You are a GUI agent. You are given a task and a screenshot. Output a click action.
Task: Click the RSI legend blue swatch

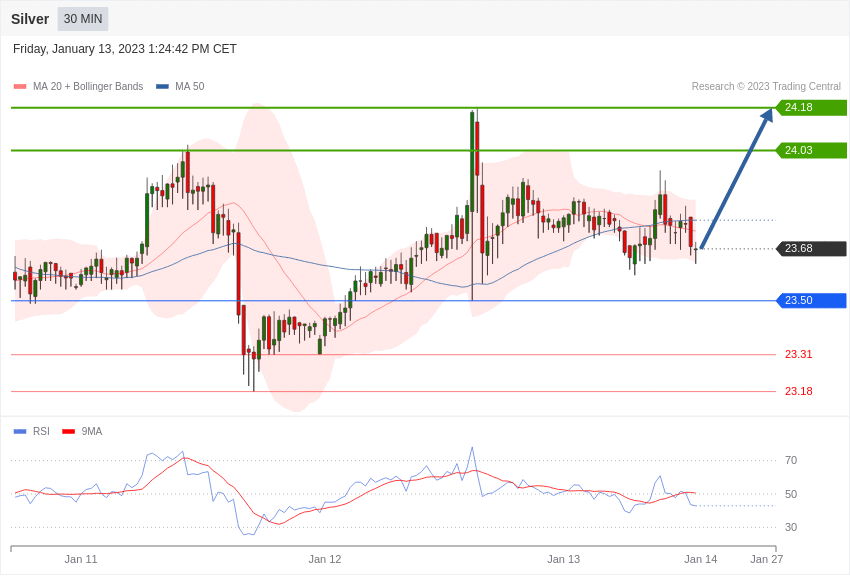click(x=20, y=431)
